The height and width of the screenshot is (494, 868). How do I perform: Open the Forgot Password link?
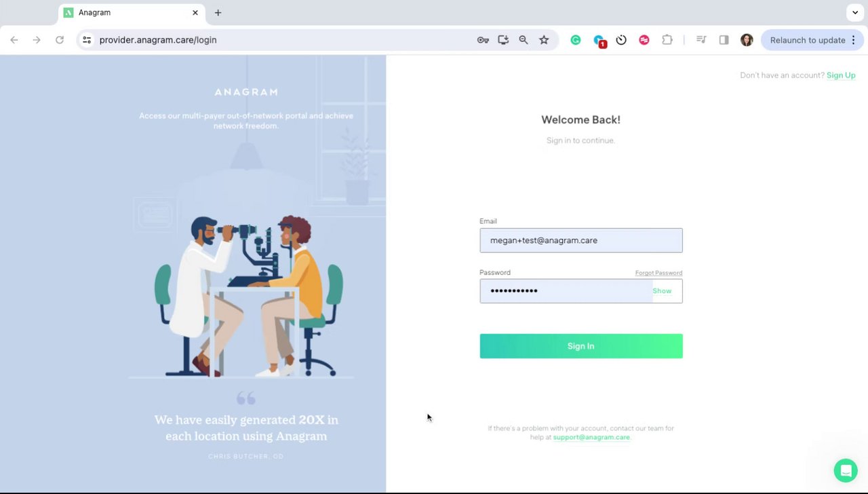point(658,273)
